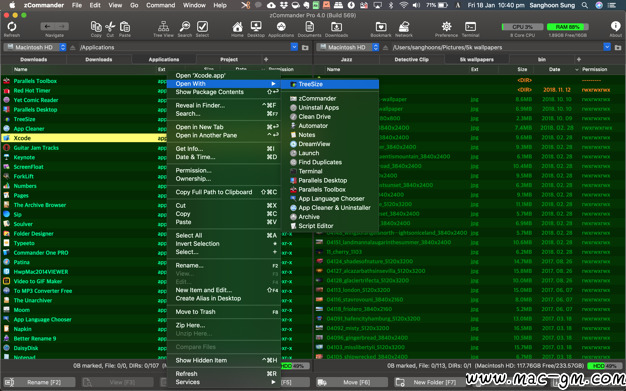Click the right pane HDD 49% indicator
The height and width of the screenshot is (391, 626).
[x=605, y=366]
